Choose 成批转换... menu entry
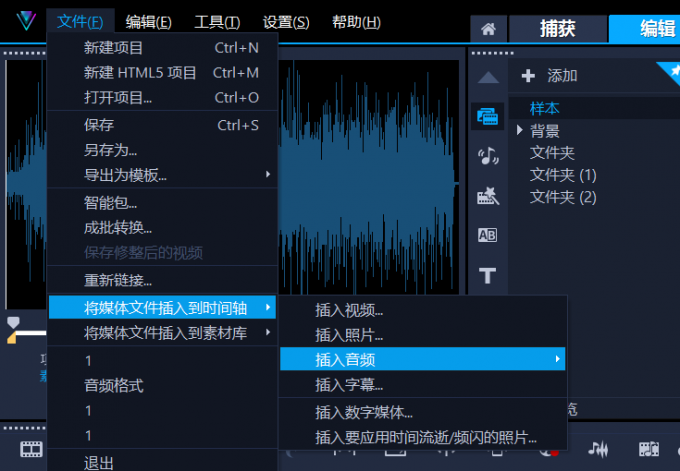Image resolution: width=680 pixels, height=471 pixels. (x=162, y=228)
